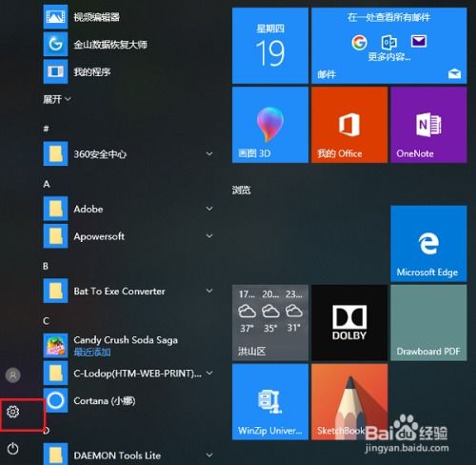The width and height of the screenshot is (476, 465).
Task: Open the power options icon
Action: click(12, 449)
